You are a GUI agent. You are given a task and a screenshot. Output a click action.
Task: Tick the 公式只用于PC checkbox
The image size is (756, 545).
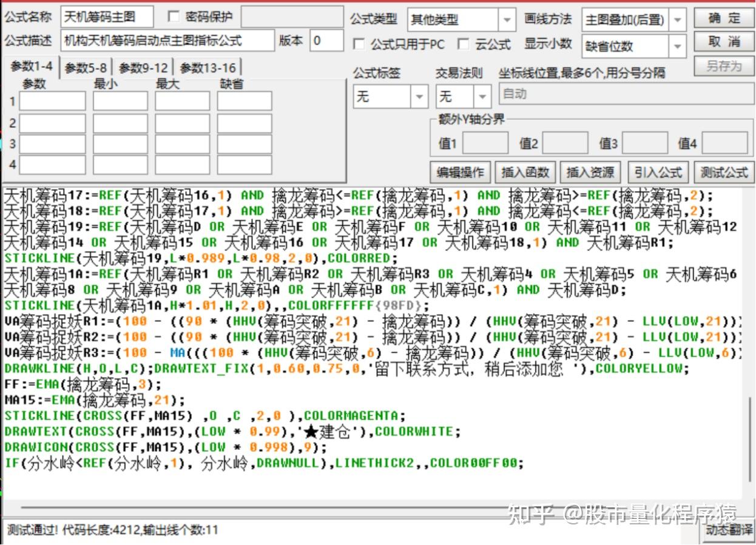[359, 44]
